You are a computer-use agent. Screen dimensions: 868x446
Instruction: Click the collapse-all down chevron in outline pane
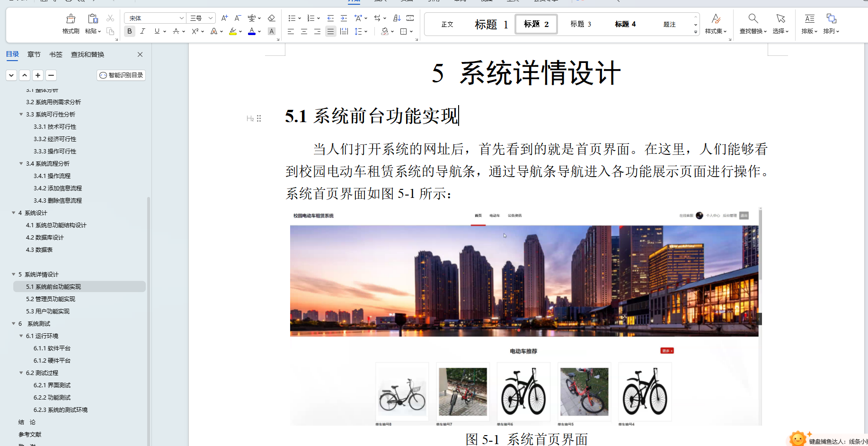[x=11, y=75]
